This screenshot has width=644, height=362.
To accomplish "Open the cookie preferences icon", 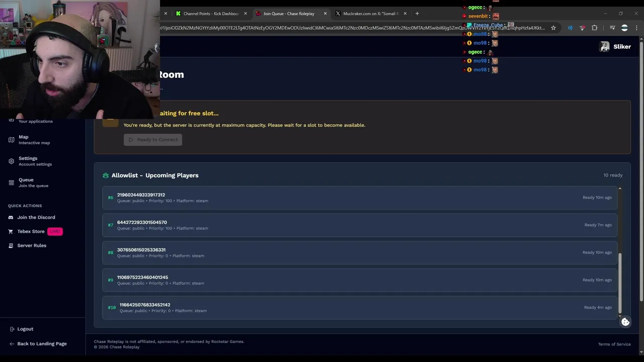I will (x=625, y=322).
